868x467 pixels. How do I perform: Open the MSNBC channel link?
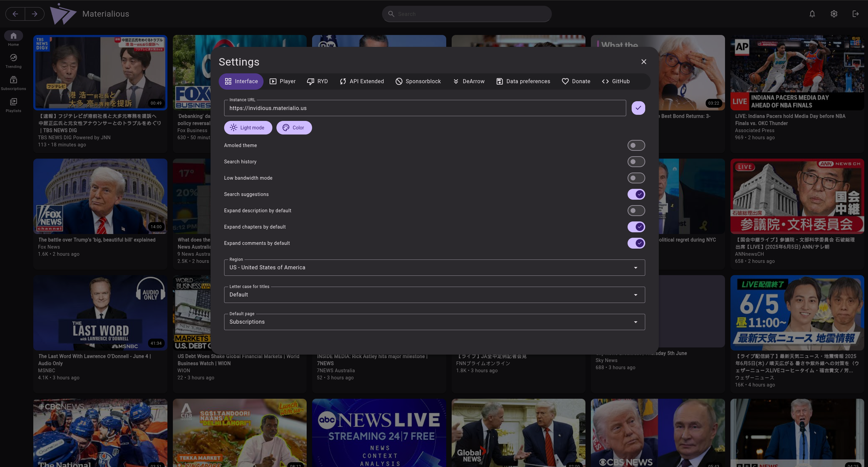[x=47, y=371]
